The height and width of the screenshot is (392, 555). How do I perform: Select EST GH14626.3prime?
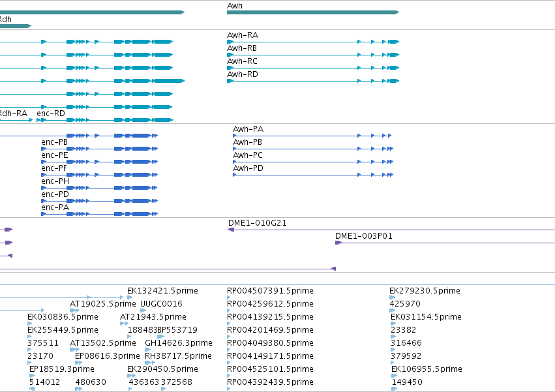179,344
